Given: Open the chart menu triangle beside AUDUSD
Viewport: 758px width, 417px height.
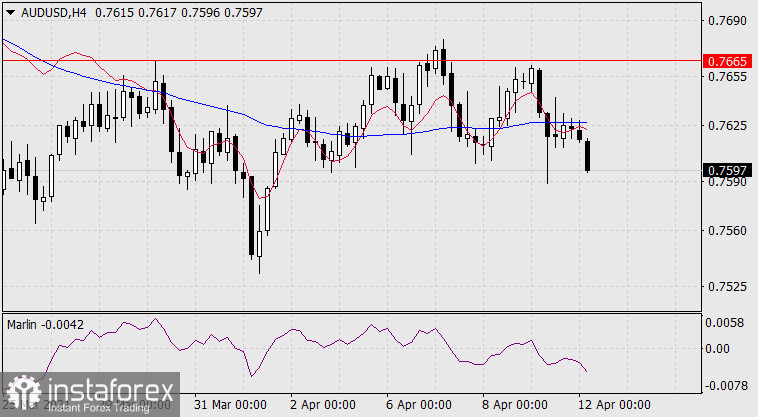Looking at the screenshot, I should [11, 13].
